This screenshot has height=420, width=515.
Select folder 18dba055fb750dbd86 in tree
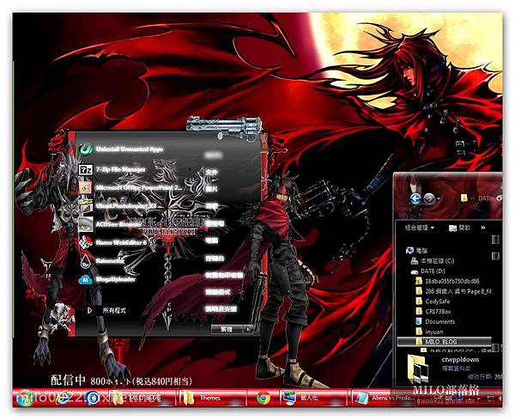pos(448,281)
